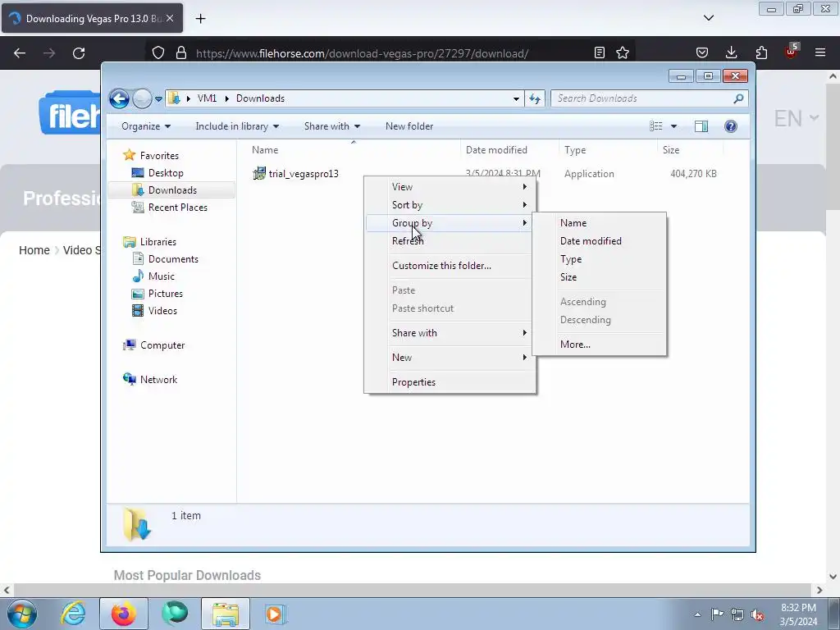Open the recent pages dropdown arrow

158,99
